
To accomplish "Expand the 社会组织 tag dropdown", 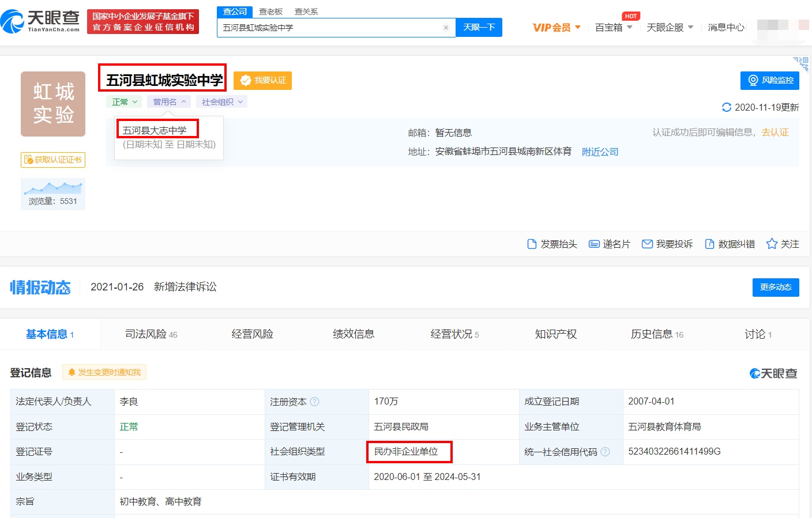I will (222, 102).
